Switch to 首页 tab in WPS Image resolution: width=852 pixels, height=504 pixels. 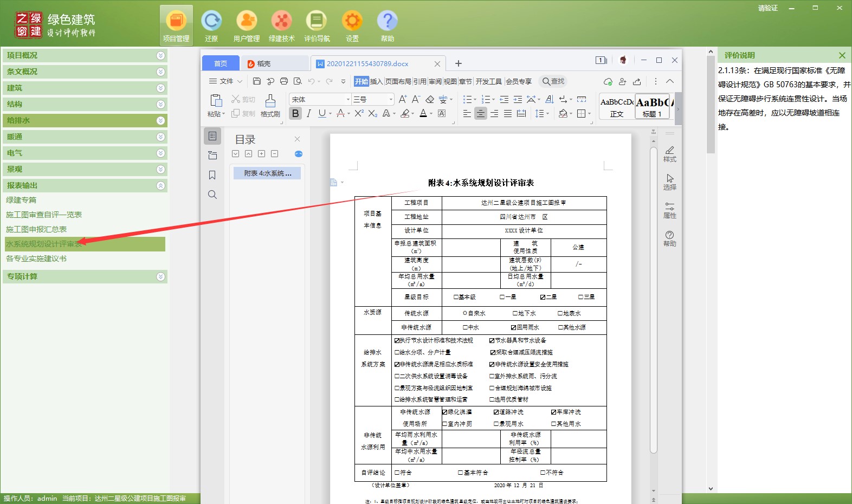221,63
